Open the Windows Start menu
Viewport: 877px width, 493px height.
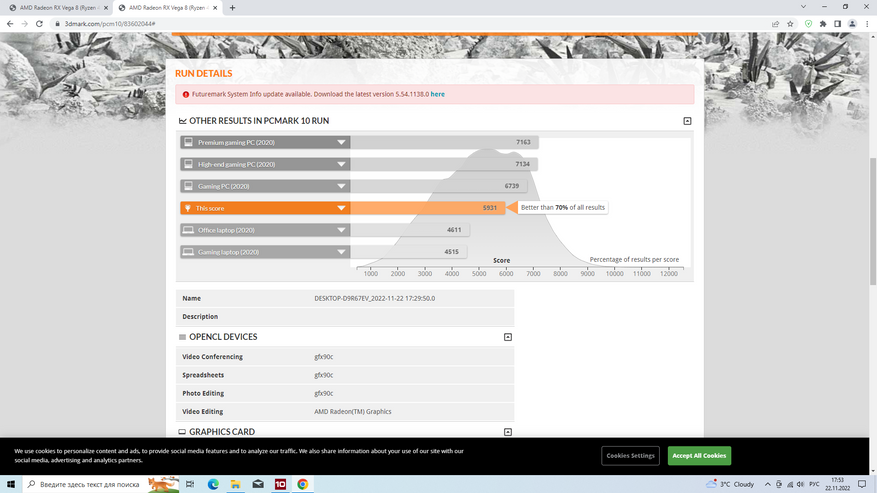11,484
